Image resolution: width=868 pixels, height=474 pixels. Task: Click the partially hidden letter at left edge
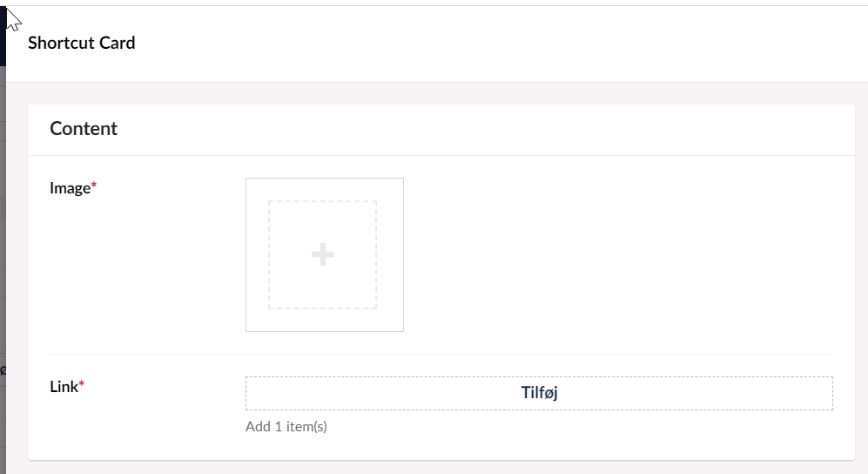point(3,370)
